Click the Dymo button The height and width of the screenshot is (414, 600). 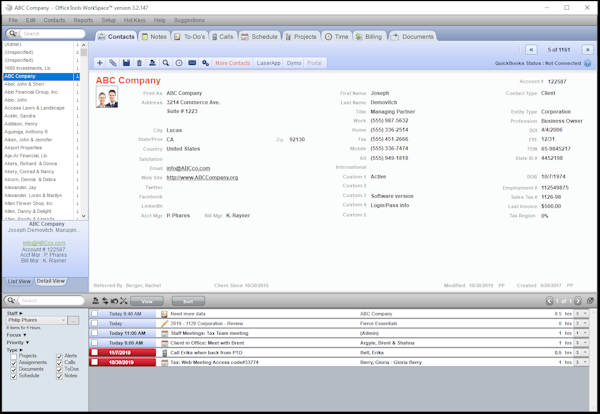(294, 63)
